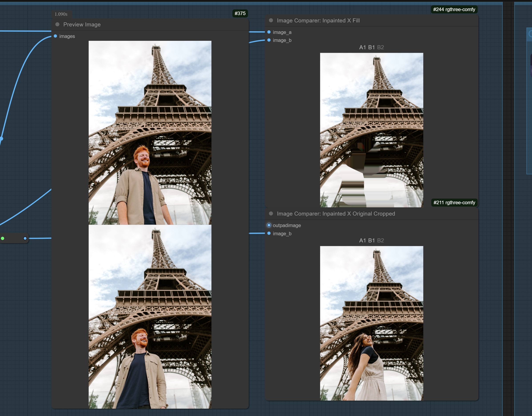Open the top preview thumbnail of the red-haired man
The height and width of the screenshot is (416, 532).
click(x=150, y=133)
